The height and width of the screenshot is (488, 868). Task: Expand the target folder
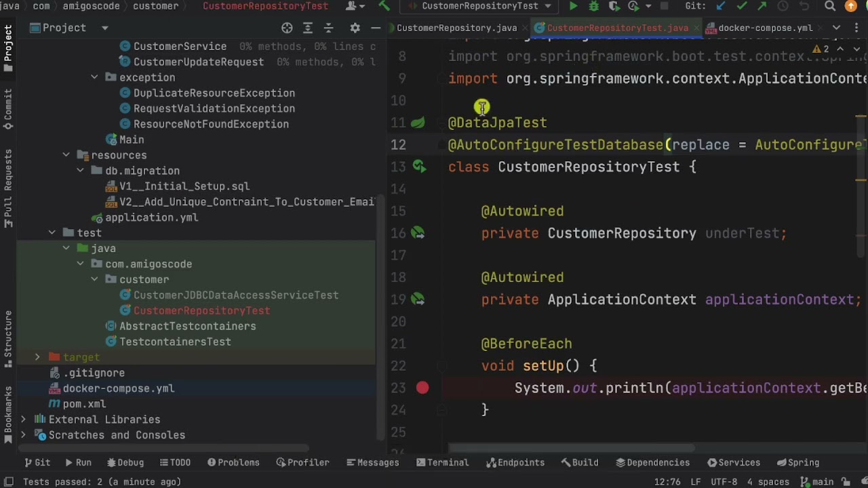[x=37, y=357]
